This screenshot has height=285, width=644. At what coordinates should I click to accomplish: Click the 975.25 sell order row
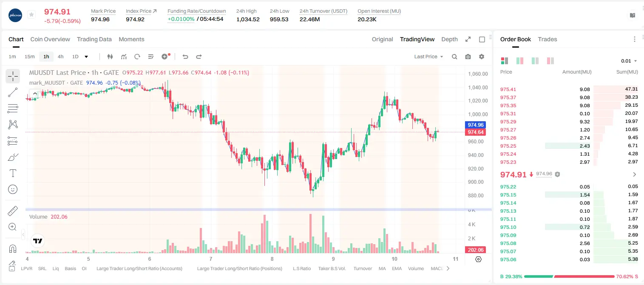(x=569, y=146)
